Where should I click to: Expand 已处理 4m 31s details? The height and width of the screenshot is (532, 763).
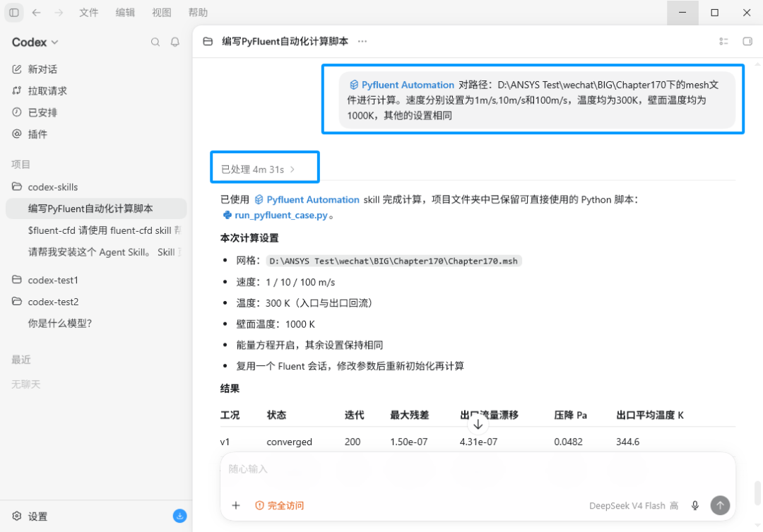pyautogui.click(x=258, y=170)
